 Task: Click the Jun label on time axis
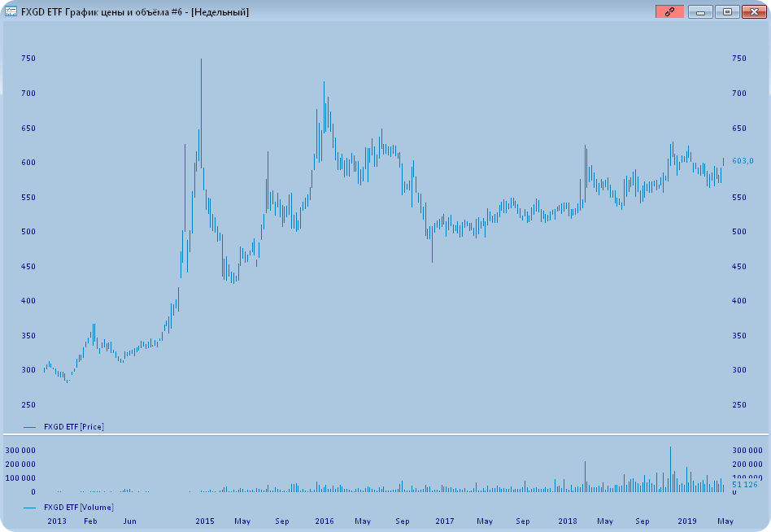click(129, 521)
